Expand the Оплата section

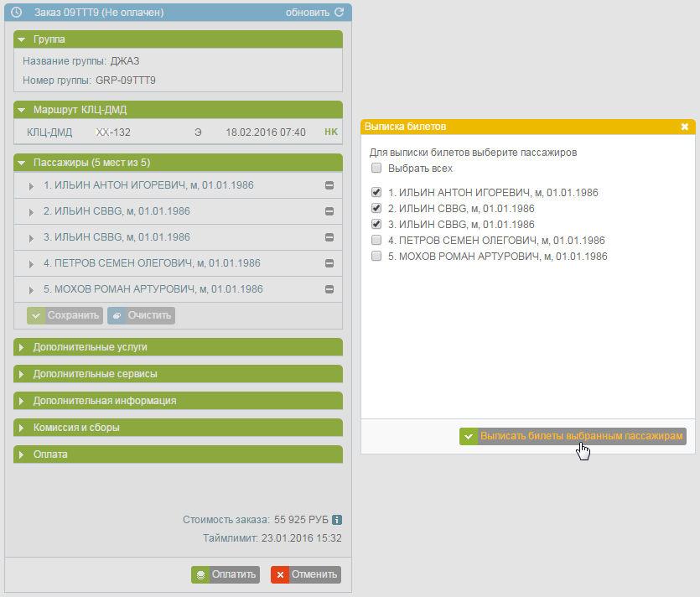178,454
